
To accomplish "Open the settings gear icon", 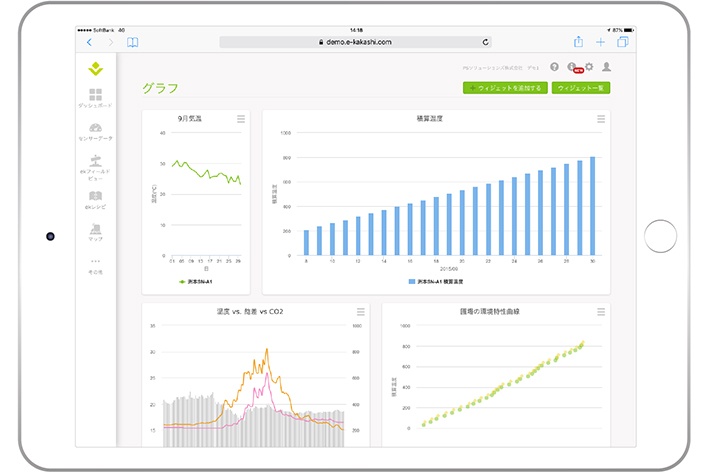I will point(589,67).
